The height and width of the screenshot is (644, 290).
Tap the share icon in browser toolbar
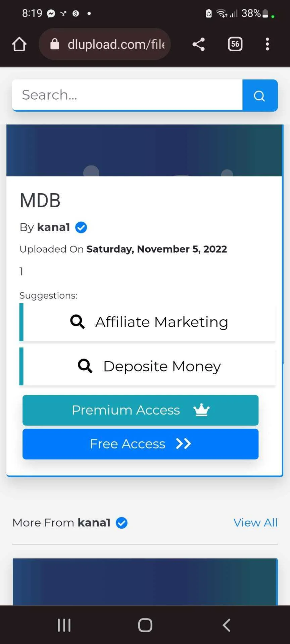point(198,44)
